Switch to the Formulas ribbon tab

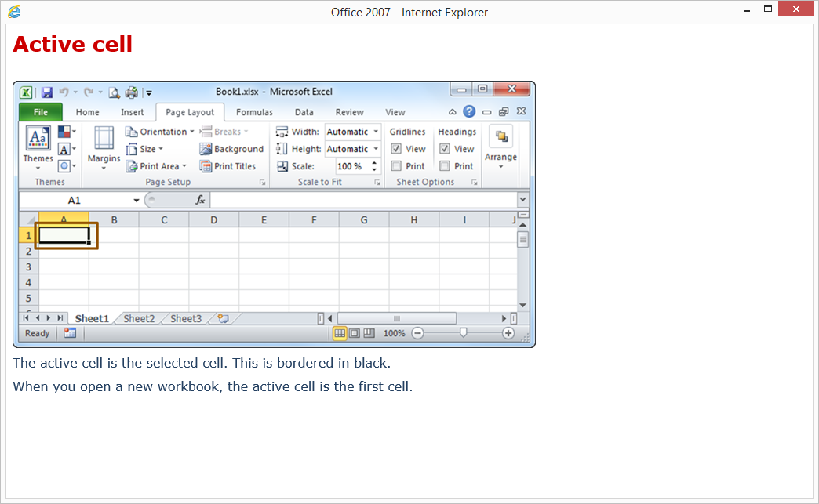point(254,112)
